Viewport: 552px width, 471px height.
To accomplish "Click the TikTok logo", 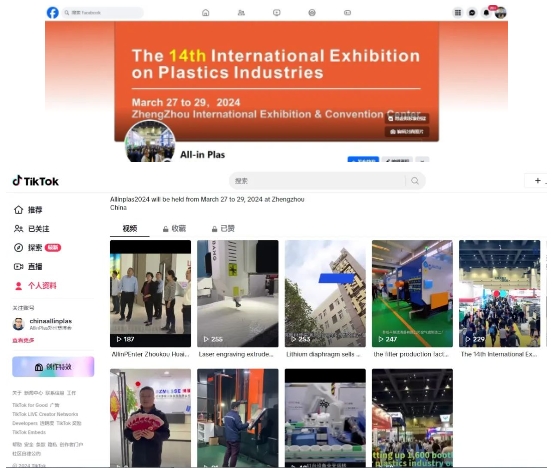I will click(x=36, y=181).
